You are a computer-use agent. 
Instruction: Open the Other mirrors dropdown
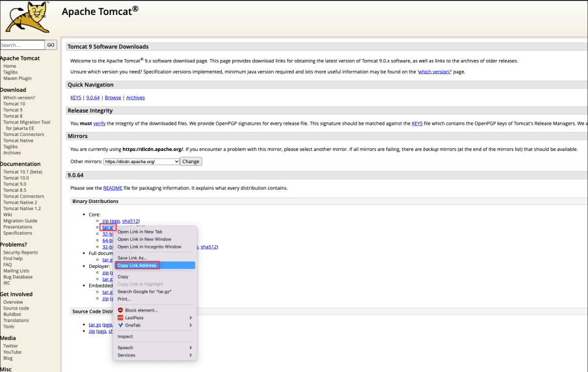[142, 162]
